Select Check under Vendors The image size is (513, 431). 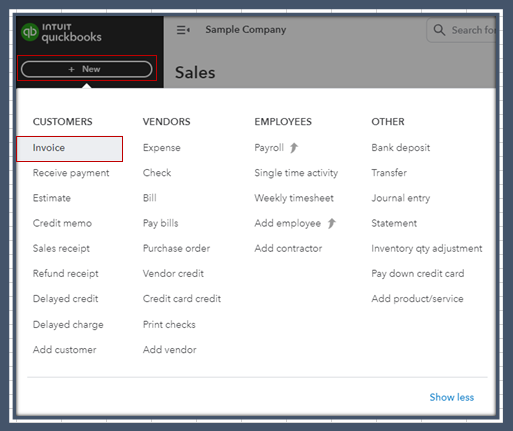click(x=157, y=173)
